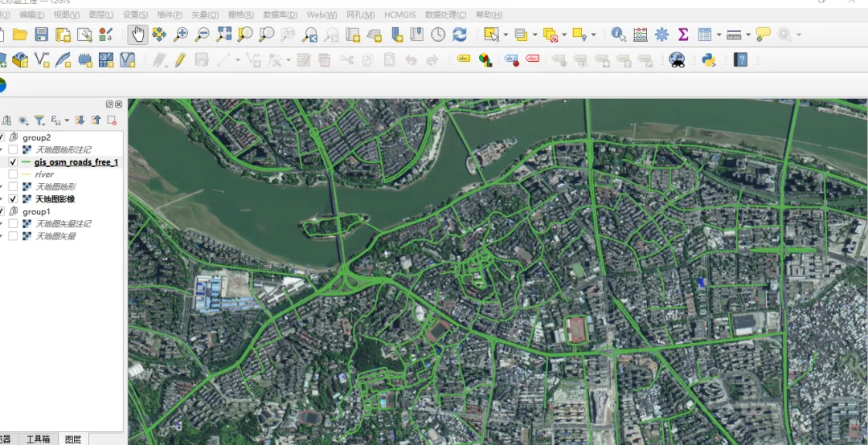Open dropdown next to the measure ruler tool
This screenshot has width=868, height=445.
tap(748, 35)
